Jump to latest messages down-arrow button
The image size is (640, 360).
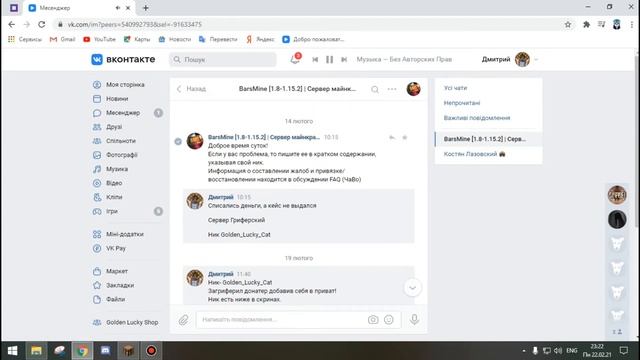[x=413, y=288]
